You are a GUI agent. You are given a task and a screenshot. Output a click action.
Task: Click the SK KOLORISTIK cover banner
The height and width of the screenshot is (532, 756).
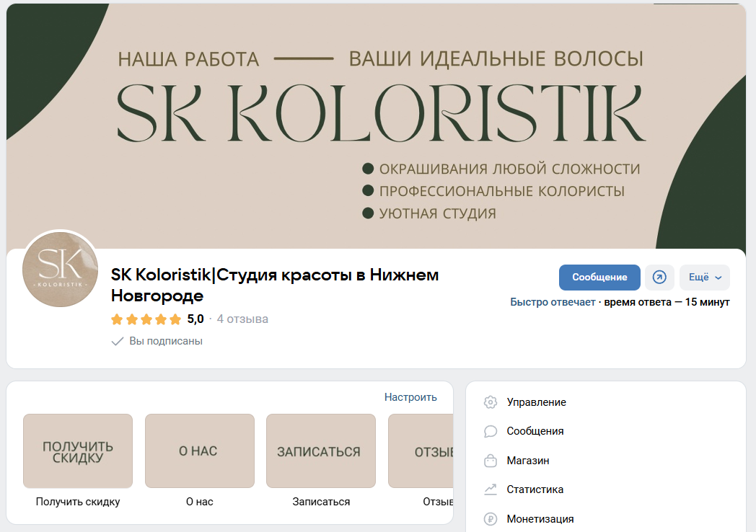[376, 126]
